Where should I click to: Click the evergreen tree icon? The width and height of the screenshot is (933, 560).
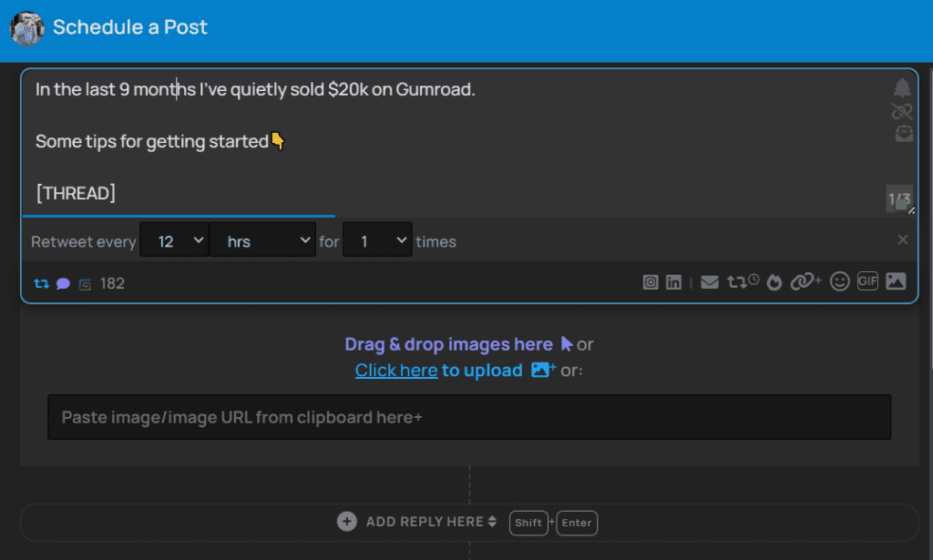(x=902, y=87)
